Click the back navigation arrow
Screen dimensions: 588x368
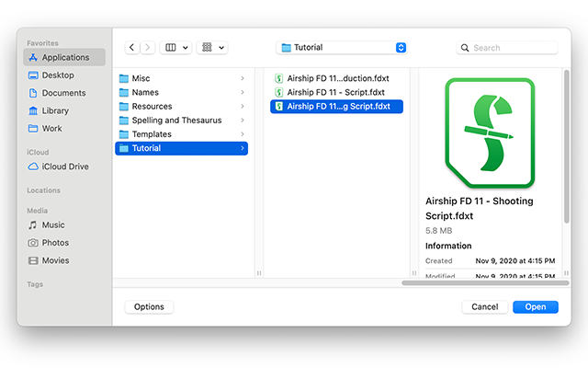click(132, 47)
